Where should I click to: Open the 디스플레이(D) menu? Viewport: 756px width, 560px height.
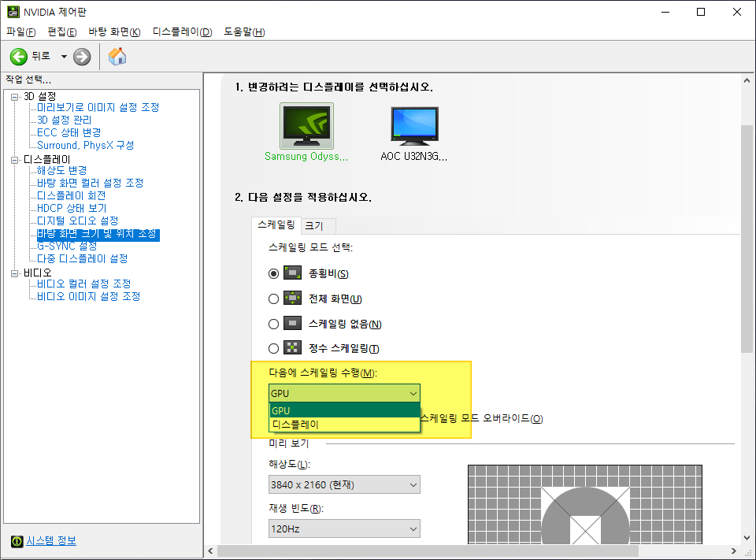(x=182, y=32)
